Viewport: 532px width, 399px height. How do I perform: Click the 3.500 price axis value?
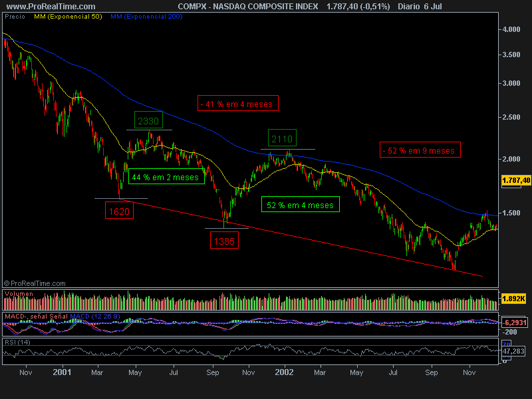click(x=511, y=55)
